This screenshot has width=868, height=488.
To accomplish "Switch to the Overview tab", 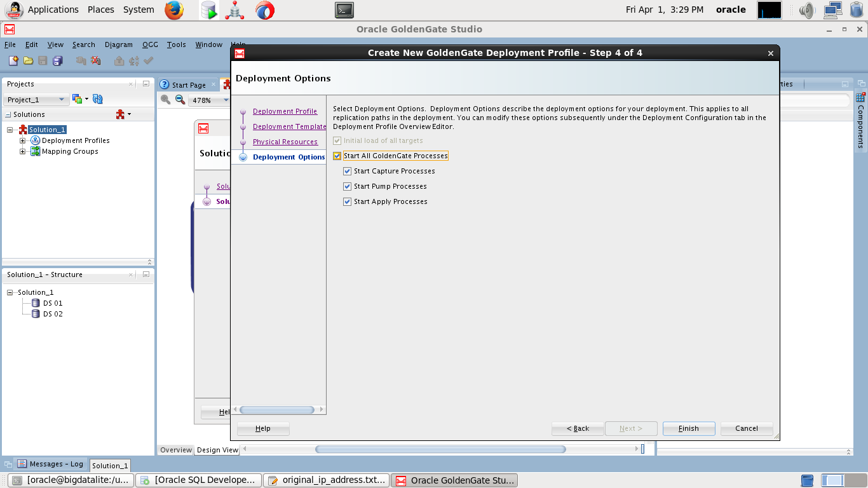I will coord(176,450).
